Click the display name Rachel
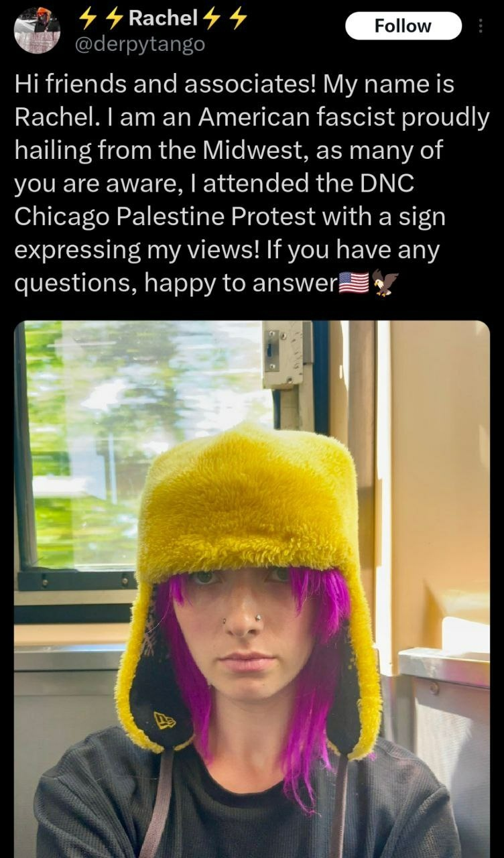This screenshot has width=504, height=858. point(163,19)
